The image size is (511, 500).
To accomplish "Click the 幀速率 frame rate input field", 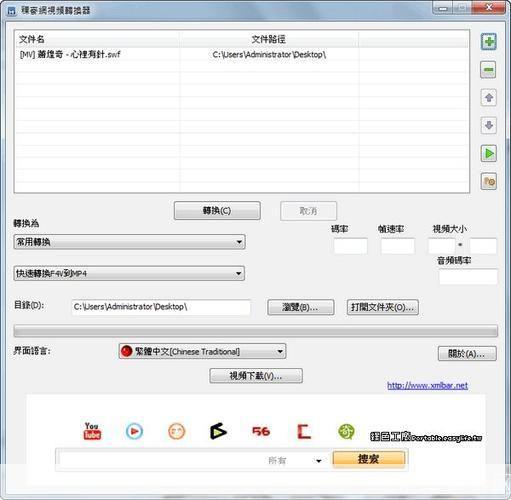I will (398, 246).
